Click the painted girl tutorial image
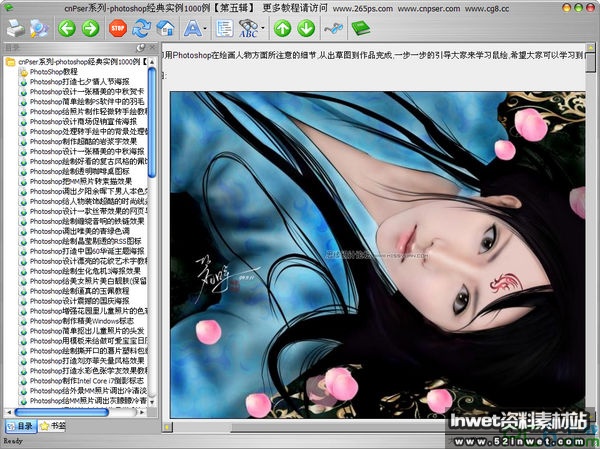600x449 pixels. (x=378, y=255)
